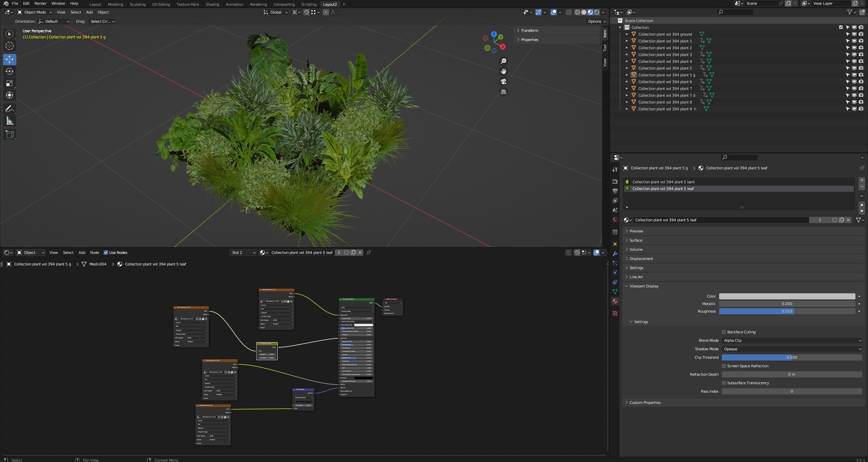The image size is (868, 462).
Task: Toggle Use Nodes checkbox
Action: coord(106,253)
